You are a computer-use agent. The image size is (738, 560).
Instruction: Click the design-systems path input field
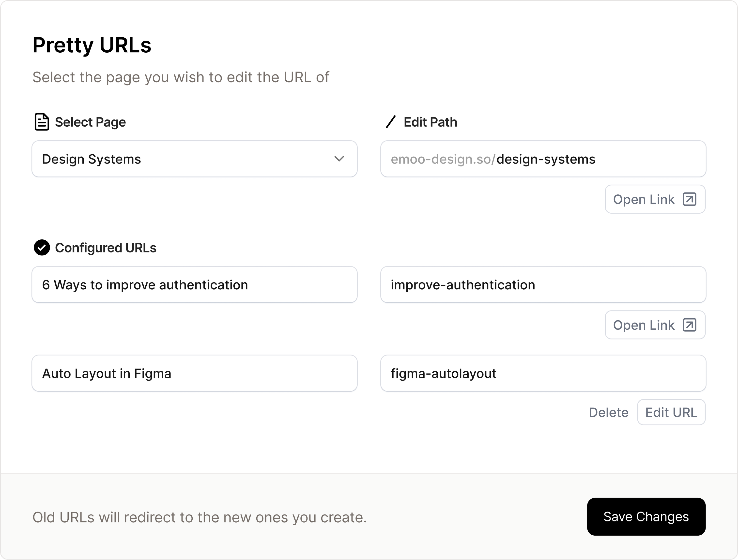point(543,159)
